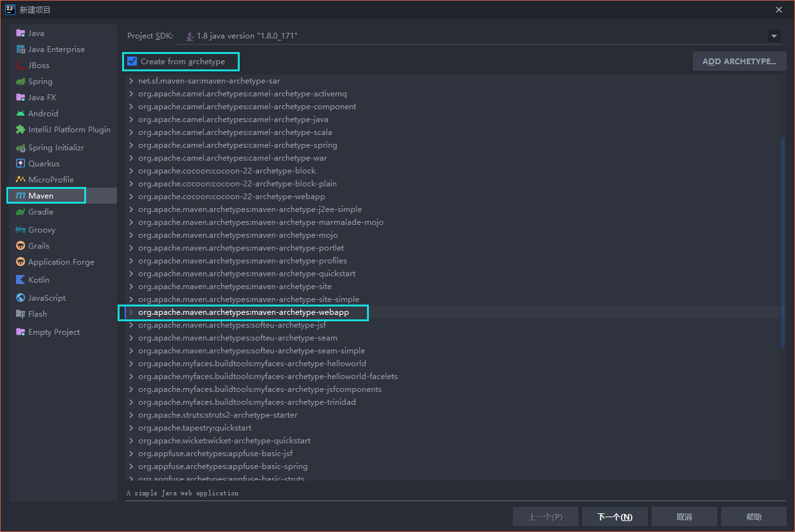
Task: Select maven-archetype-profiles row text
Action: click(x=242, y=261)
